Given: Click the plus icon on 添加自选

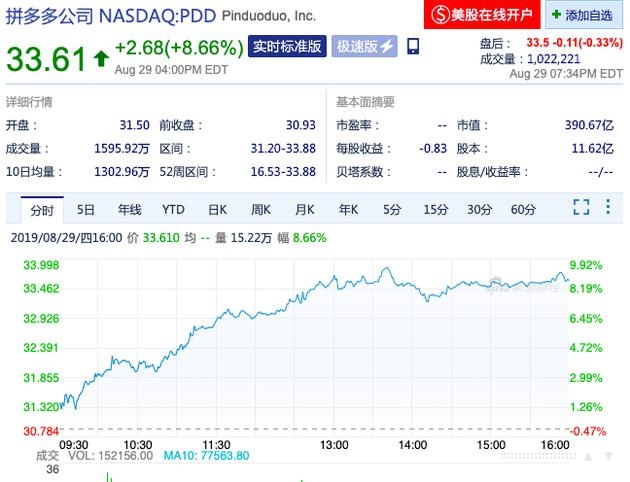Looking at the screenshot, I should 555,16.
